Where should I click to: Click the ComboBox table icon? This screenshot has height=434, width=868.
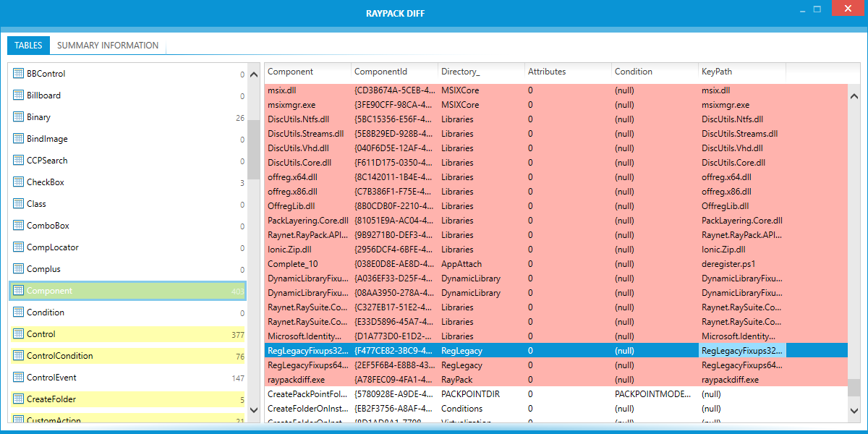click(19, 226)
